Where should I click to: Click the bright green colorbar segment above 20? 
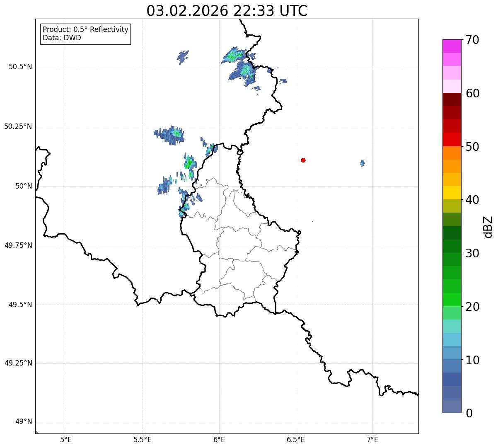click(x=452, y=300)
